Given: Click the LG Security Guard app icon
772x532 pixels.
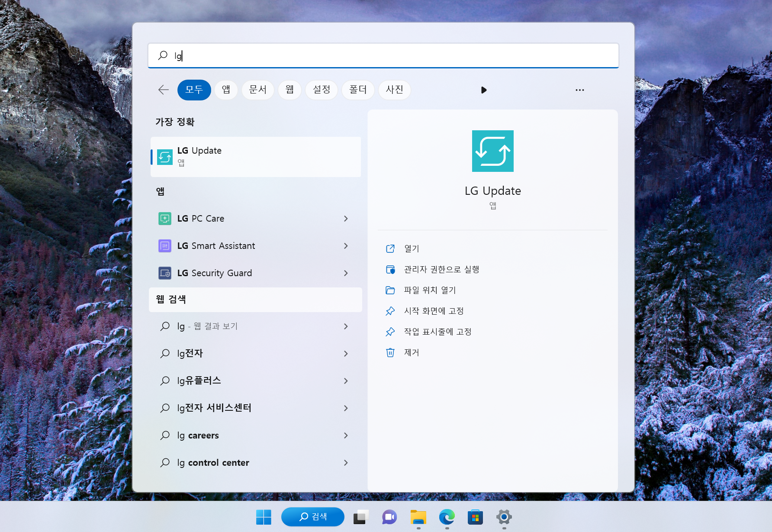Looking at the screenshot, I should click(165, 273).
